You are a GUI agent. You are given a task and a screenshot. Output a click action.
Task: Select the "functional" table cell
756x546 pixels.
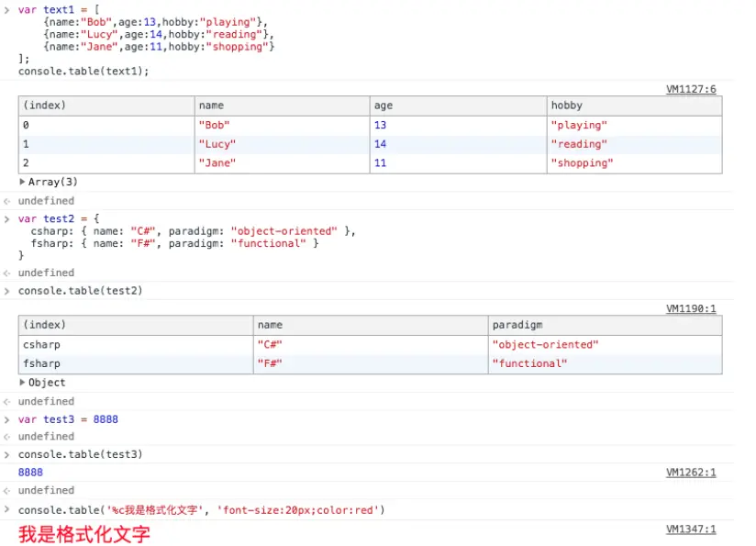point(606,363)
